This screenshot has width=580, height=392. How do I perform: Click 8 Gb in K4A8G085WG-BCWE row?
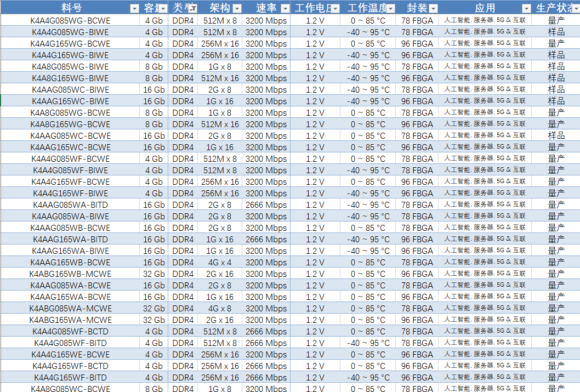click(154, 112)
